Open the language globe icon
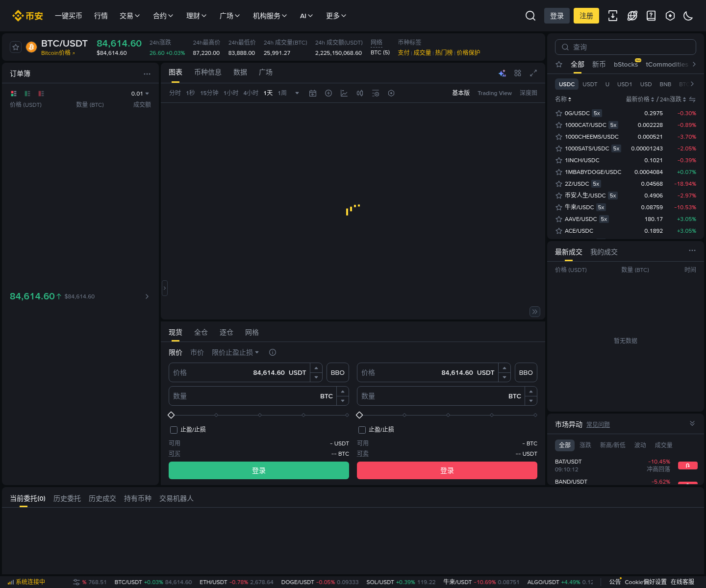 point(632,16)
